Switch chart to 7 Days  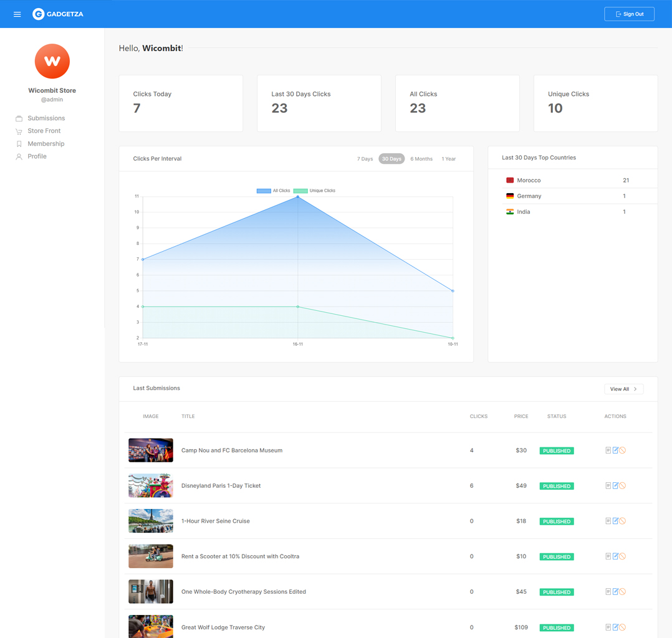pyautogui.click(x=365, y=159)
